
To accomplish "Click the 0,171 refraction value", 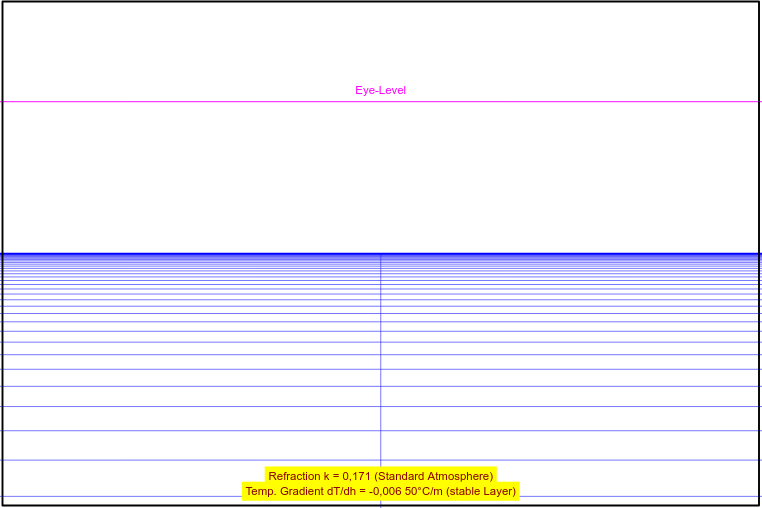I will pos(355,476).
